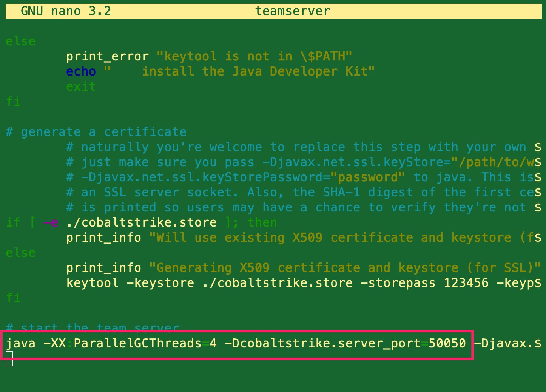Image resolution: width=546 pixels, height=392 pixels.
Task: Click the 'then' keyword
Action: tap(262, 222)
